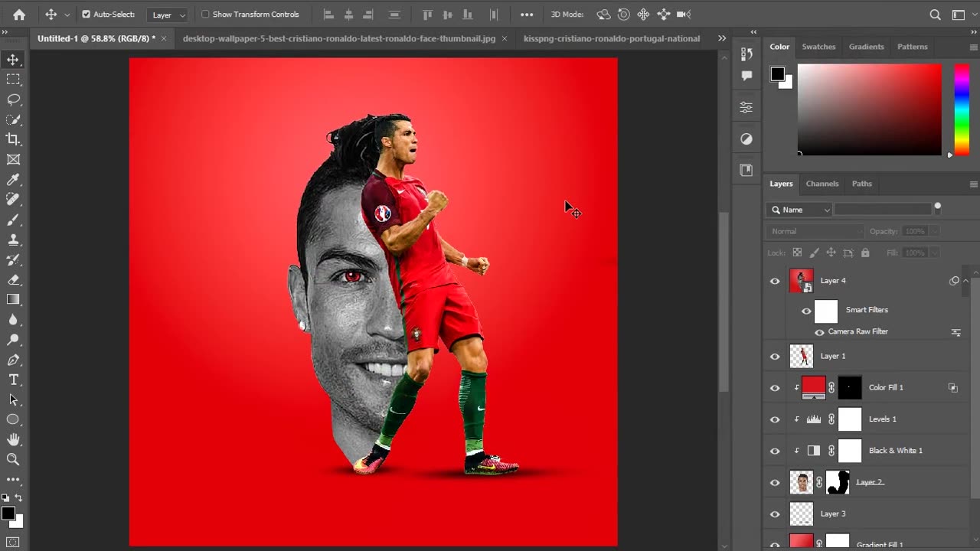The width and height of the screenshot is (980, 551).
Task: Hide Color Fill 1 layer visibility
Action: (775, 388)
